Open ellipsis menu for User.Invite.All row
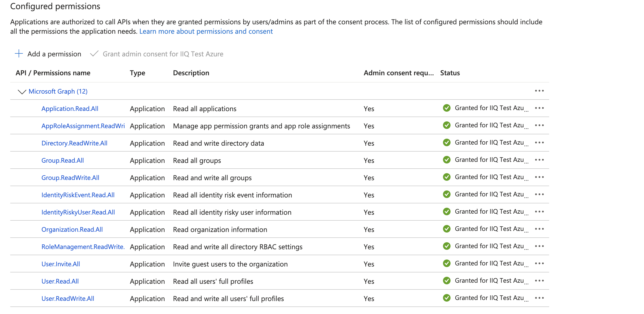 pos(539,264)
